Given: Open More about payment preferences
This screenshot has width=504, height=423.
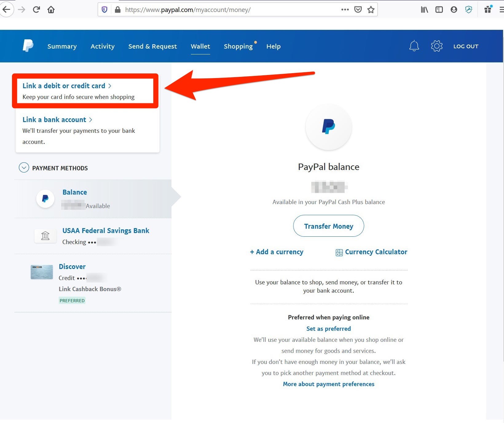Looking at the screenshot, I should click(329, 384).
